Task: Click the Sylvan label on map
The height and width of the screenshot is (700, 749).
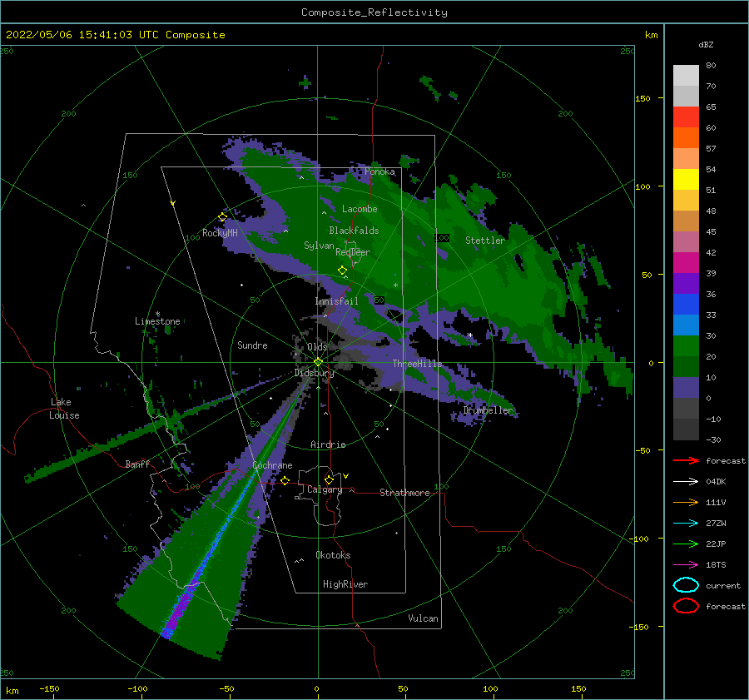Action: [319, 246]
